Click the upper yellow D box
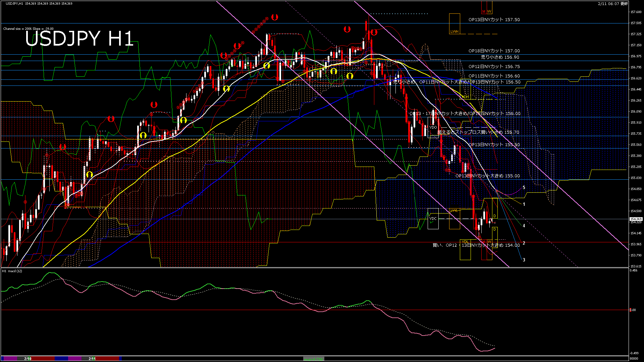 coord(495,208)
